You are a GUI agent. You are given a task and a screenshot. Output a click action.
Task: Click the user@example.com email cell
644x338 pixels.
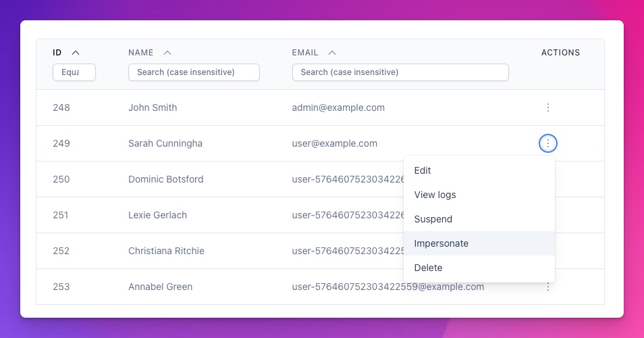pos(334,143)
